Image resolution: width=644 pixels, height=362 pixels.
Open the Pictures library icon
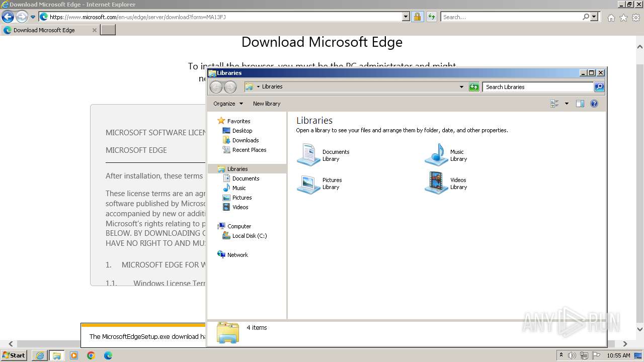click(x=308, y=183)
